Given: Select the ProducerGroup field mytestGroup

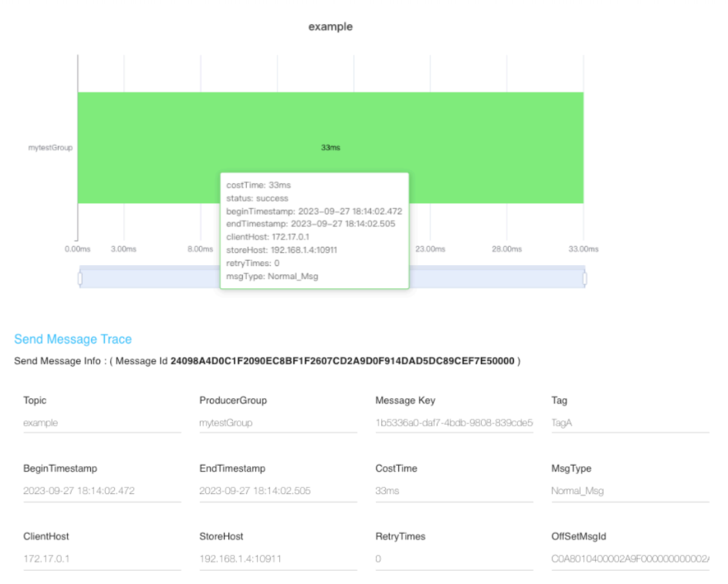Looking at the screenshot, I should point(278,423).
